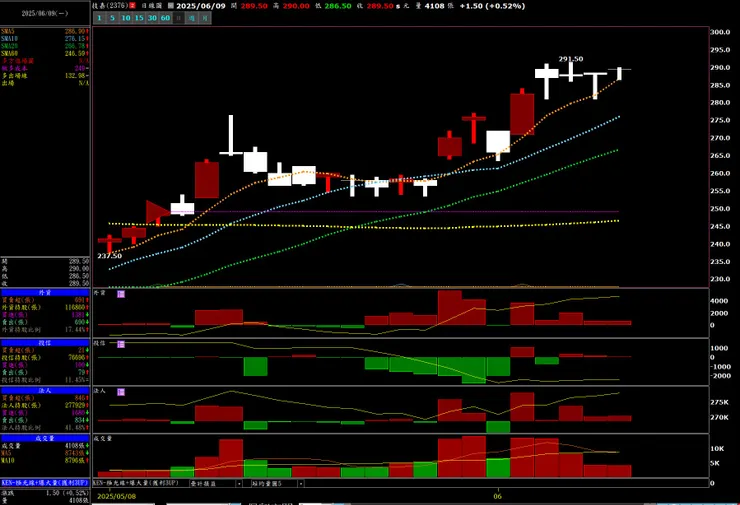This screenshot has height=505, width=740.
Task: Click the 06 month marker on time axis
Action: 498,496
